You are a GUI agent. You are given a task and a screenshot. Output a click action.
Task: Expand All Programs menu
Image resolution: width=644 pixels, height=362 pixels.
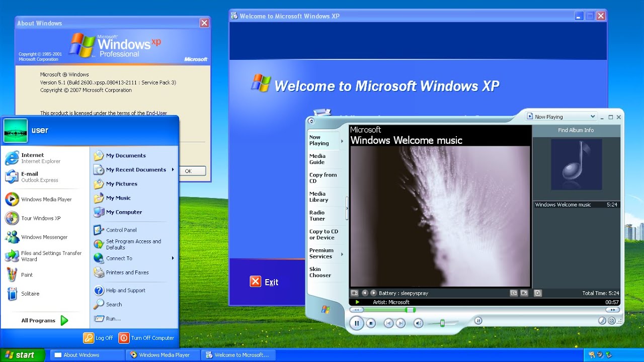click(x=45, y=320)
